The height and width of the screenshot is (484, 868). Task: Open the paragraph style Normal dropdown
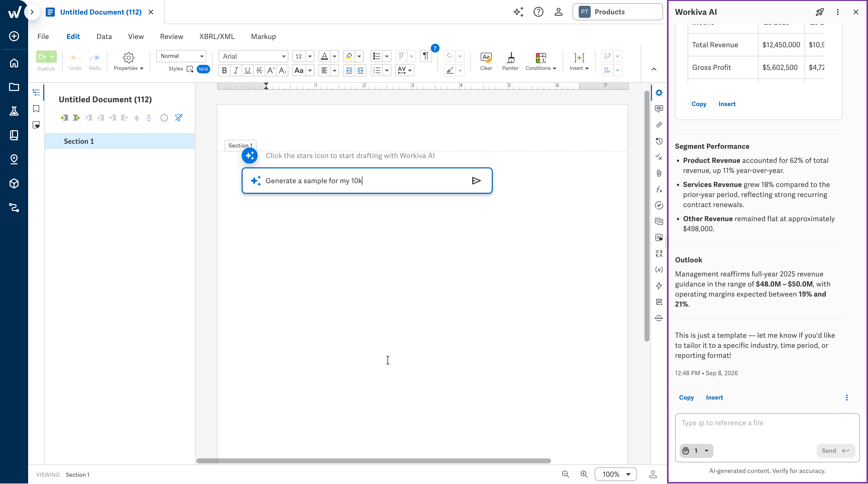[x=181, y=56]
